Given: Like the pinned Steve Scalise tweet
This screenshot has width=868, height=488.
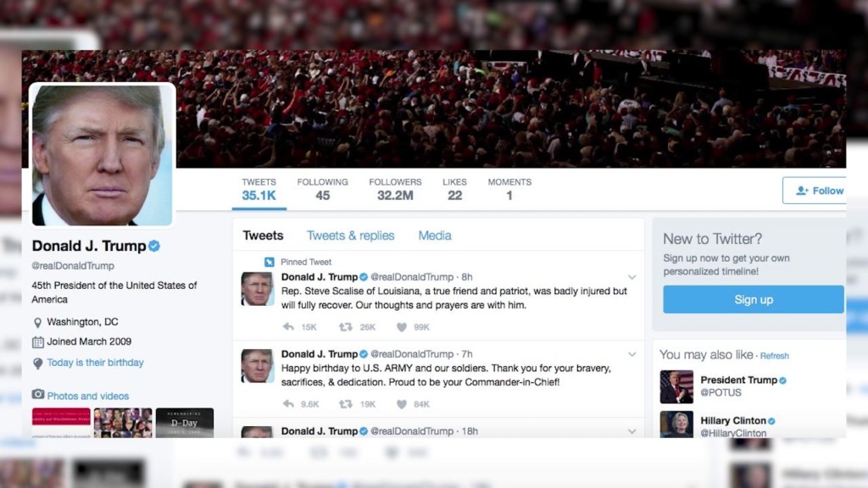Looking at the screenshot, I should 402,327.
